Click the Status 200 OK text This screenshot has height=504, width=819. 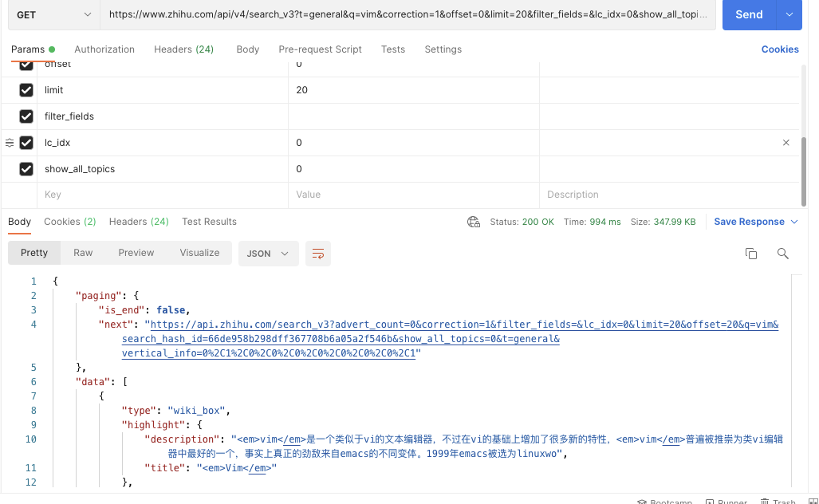[x=522, y=222]
